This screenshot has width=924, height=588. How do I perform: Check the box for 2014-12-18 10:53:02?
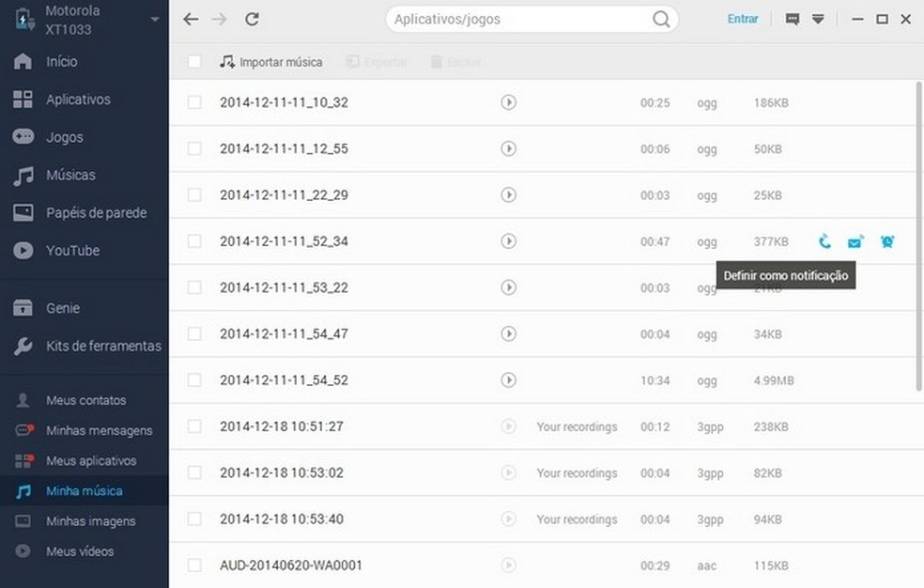click(x=194, y=472)
